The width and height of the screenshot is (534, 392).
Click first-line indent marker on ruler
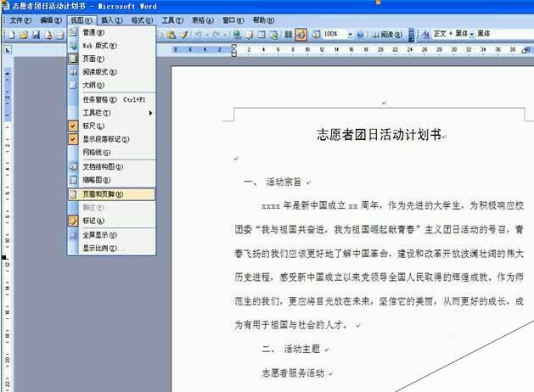(234, 47)
